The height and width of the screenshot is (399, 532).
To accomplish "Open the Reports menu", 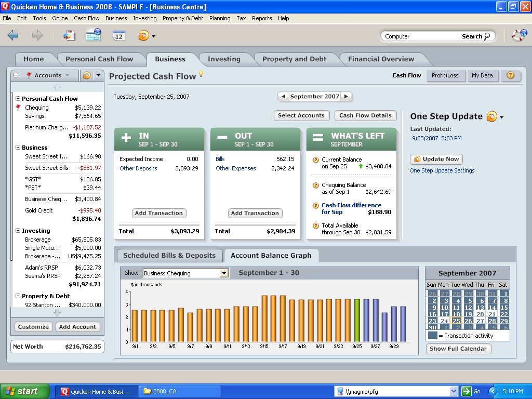I will (x=262, y=18).
